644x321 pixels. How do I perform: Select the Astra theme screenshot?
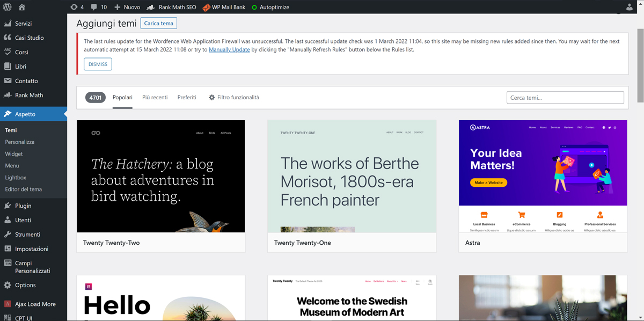tap(543, 176)
